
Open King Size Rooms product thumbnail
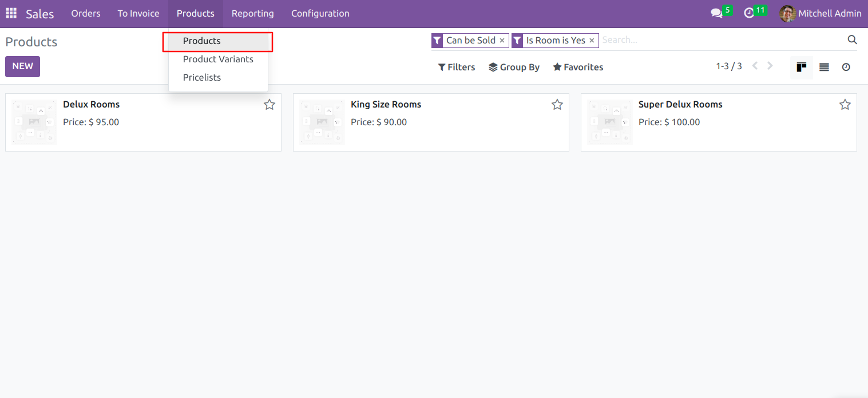(322, 122)
